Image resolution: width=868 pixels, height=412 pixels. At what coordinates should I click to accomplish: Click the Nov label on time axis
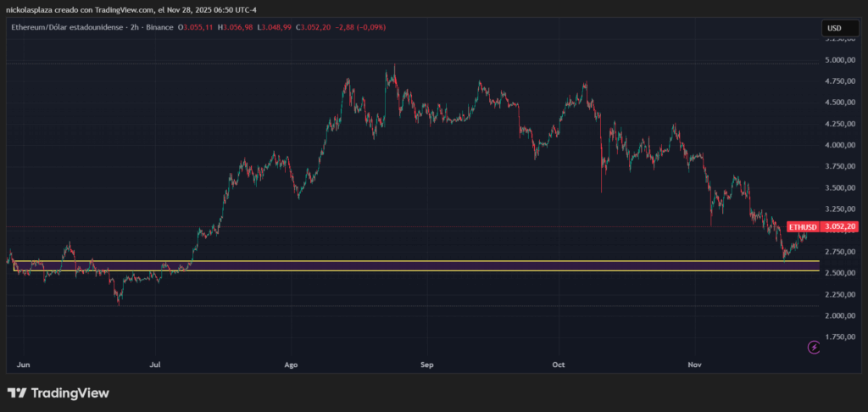pyautogui.click(x=695, y=365)
